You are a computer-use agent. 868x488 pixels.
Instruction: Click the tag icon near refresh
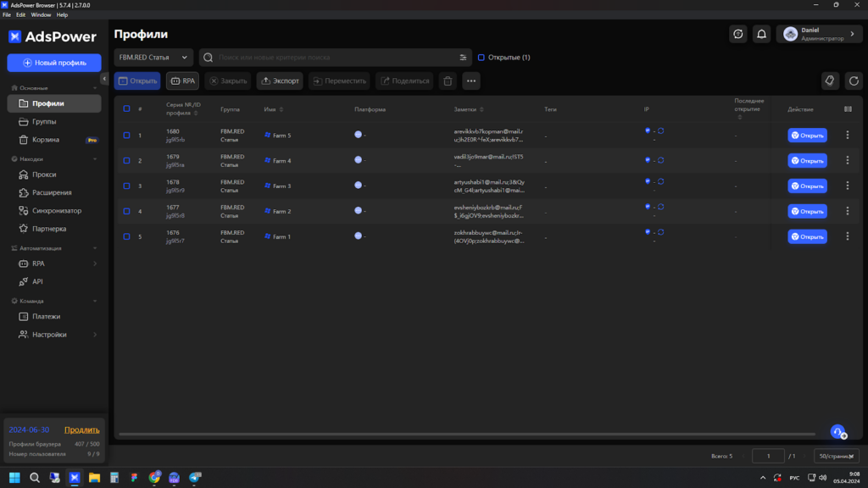tap(830, 80)
